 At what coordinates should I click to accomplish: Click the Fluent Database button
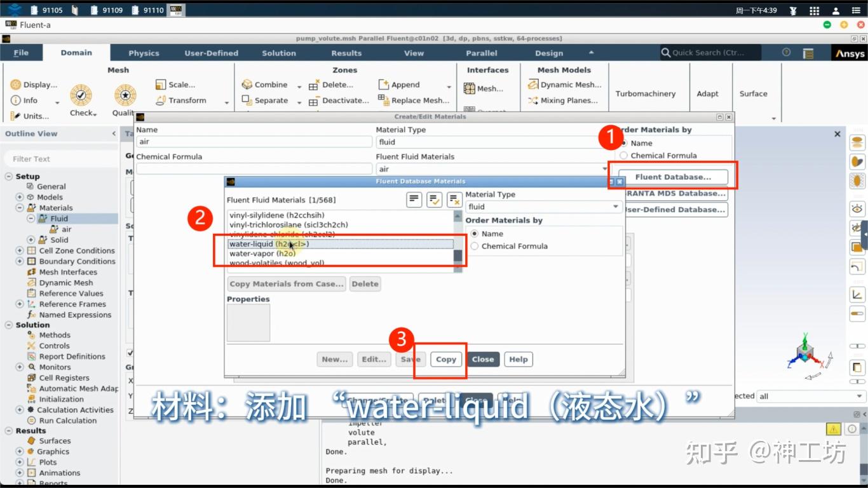[x=673, y=177]
